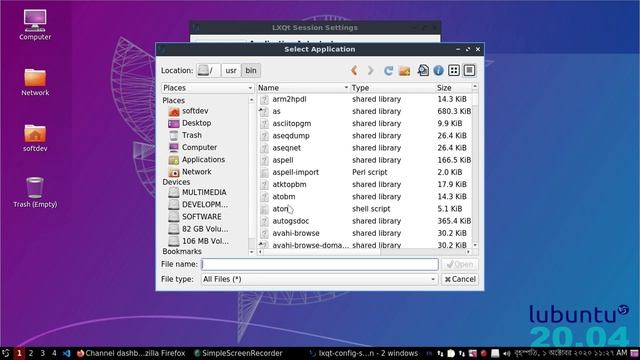640x360 pixels.
Task: Select the root drive icon in Location
Action: pos(203,70)
